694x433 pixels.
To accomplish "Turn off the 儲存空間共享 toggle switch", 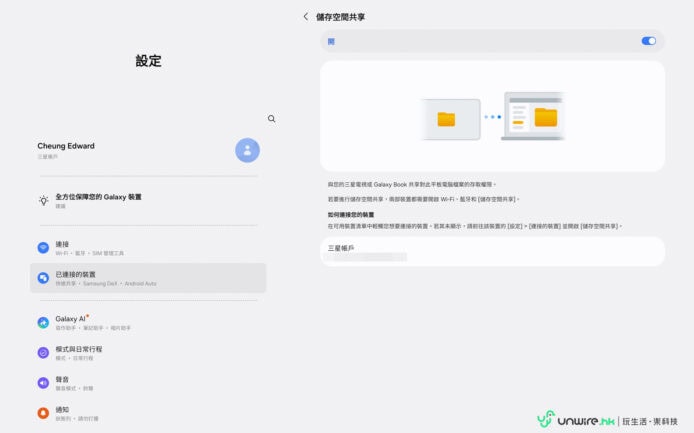I will tap(648, 41).
